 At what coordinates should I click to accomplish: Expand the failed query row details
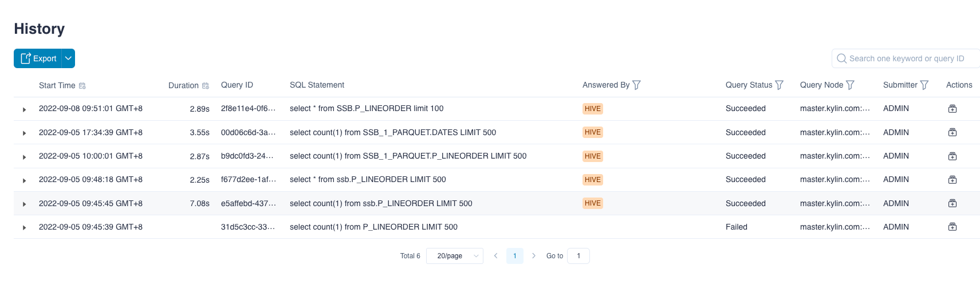pos(24,227)
